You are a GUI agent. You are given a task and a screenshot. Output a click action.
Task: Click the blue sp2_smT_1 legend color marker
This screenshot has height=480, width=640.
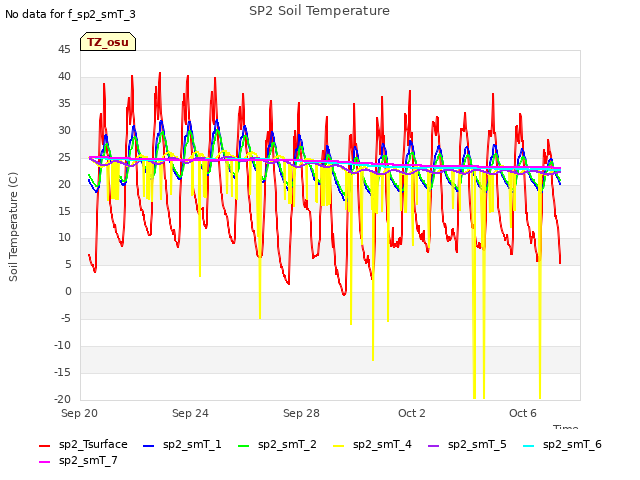point(149,446)
